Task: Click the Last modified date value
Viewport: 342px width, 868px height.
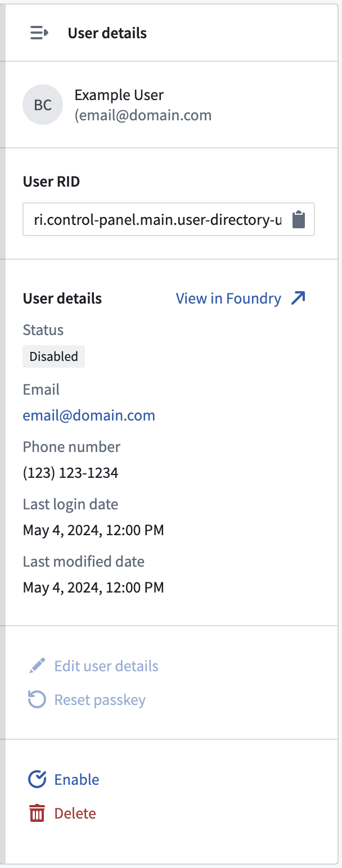Action: 93,587
